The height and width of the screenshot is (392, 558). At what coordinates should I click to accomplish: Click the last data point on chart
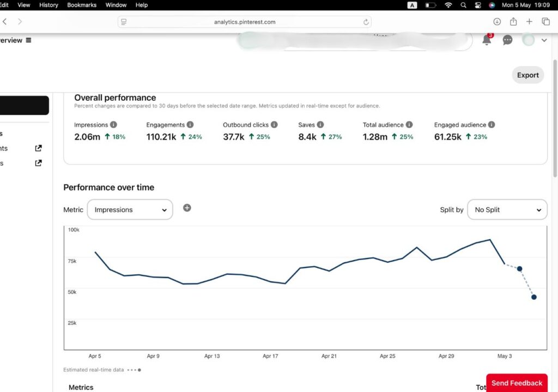coord(534,297)
